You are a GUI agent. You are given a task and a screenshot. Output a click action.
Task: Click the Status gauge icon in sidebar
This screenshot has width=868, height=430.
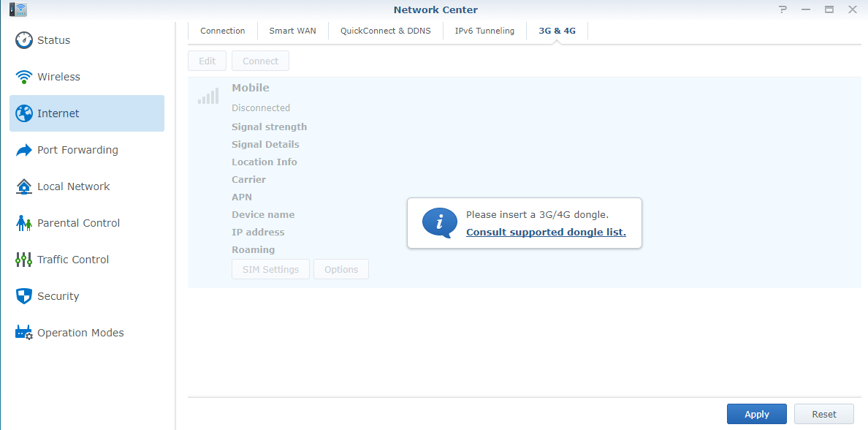(x=24, y=40)
